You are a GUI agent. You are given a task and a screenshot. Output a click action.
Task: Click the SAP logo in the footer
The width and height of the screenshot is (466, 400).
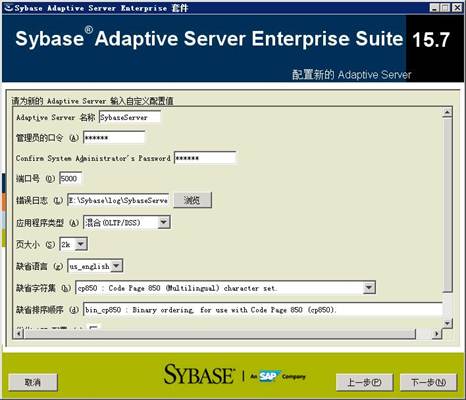click(269, 376)
